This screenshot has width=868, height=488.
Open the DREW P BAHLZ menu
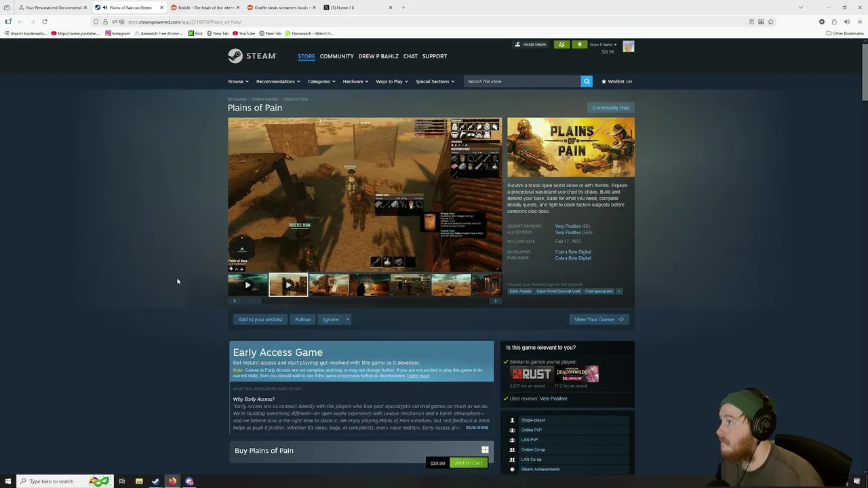pyautogui.click(x=378, y=56)
